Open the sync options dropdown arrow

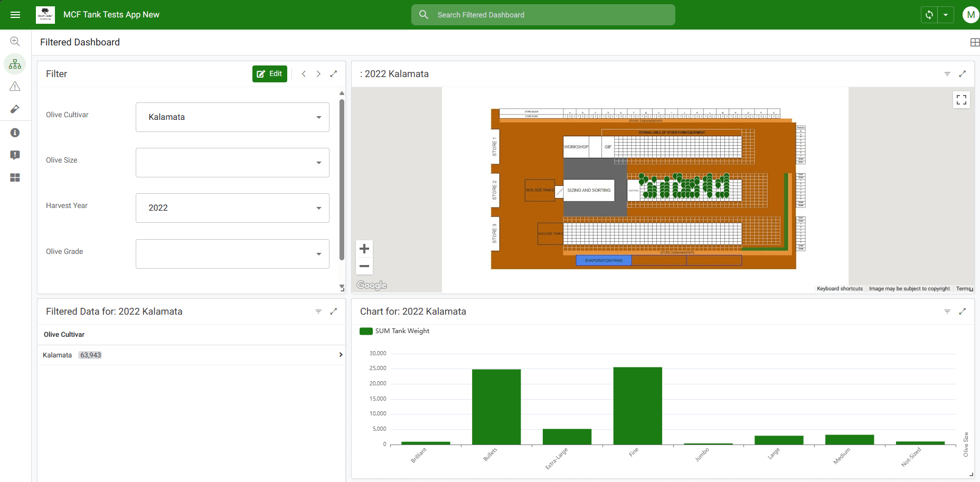(x=946, y=15)
